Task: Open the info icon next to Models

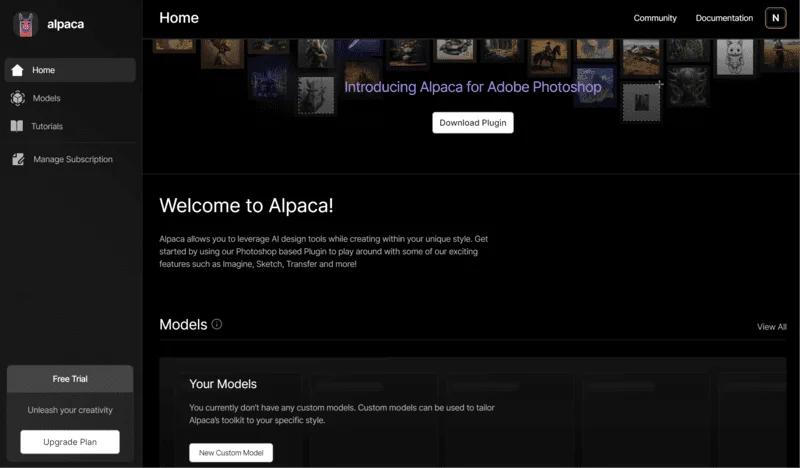Action: 217,325
